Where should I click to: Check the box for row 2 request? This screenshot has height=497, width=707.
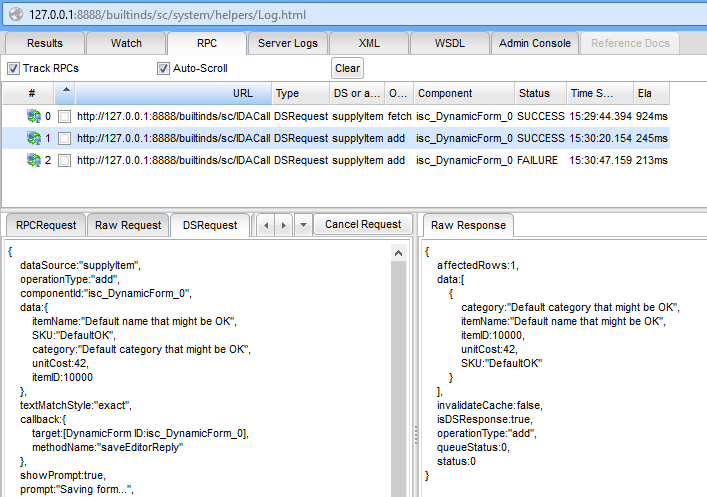(65, 160)
